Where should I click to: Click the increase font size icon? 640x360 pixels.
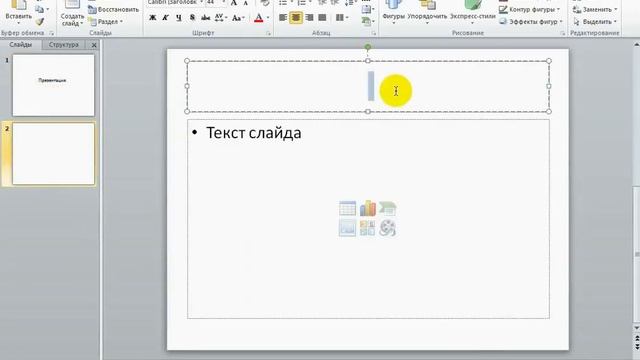[x=234, y=3]
